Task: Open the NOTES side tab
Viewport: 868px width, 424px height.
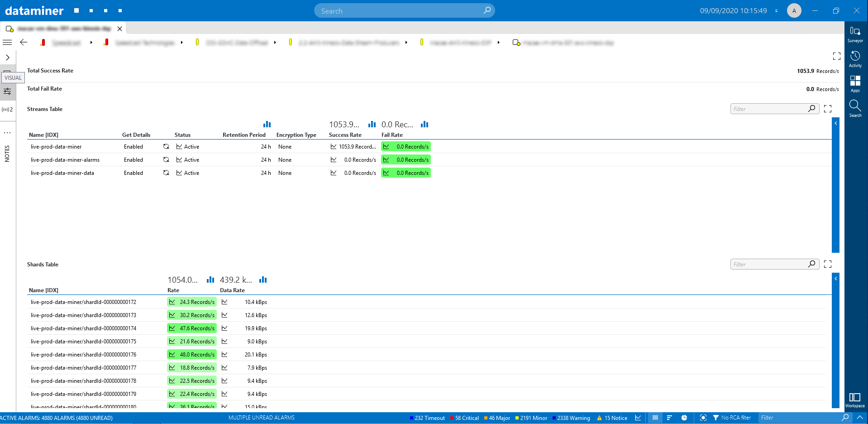Action: tap(7, 154)
